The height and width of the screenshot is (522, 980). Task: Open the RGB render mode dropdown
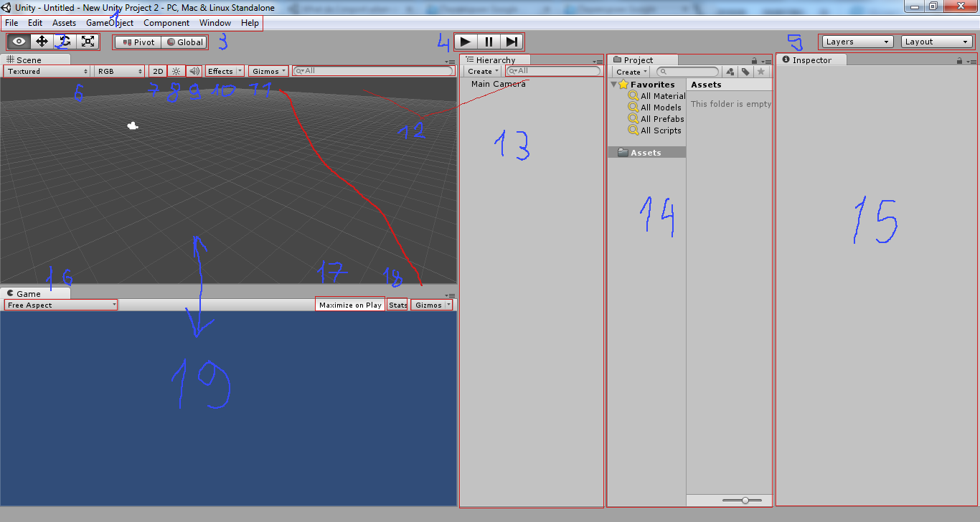pyautogui.click(x=121, y=71)
